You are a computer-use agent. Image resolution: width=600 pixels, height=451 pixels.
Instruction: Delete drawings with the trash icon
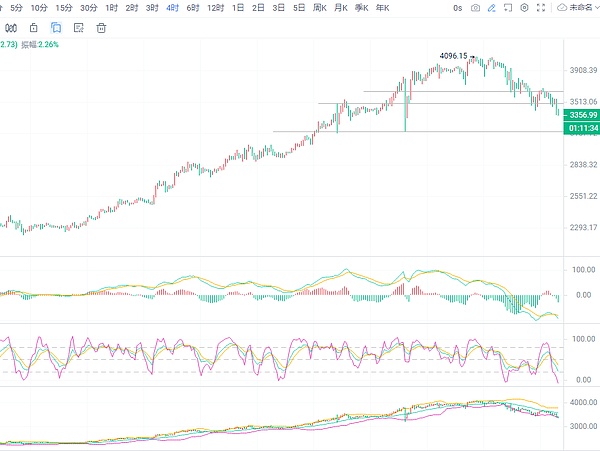point(101,27)
